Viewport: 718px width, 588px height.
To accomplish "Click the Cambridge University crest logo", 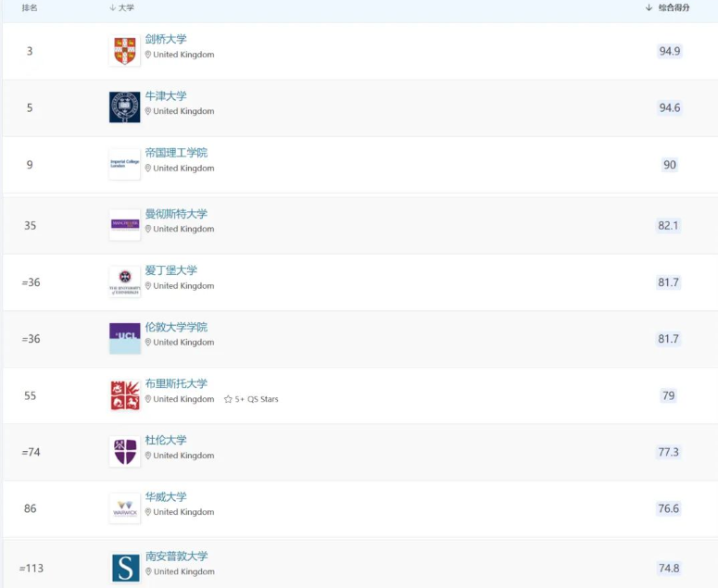I will (x=124, y=51).
